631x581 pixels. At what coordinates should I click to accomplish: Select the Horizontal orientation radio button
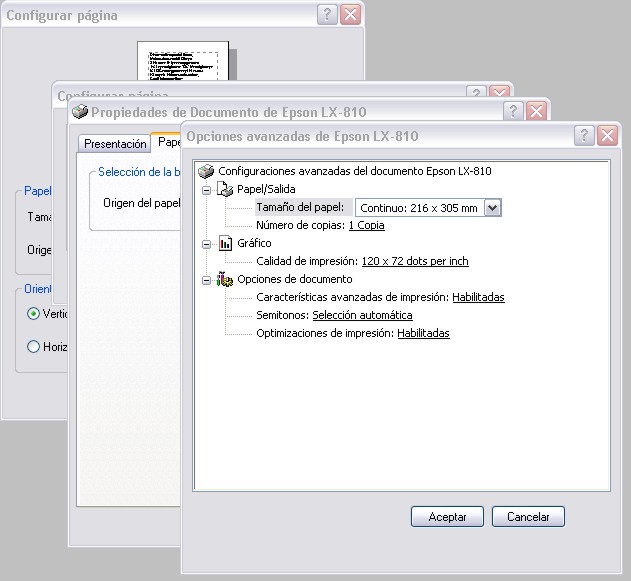pos(33,346)
